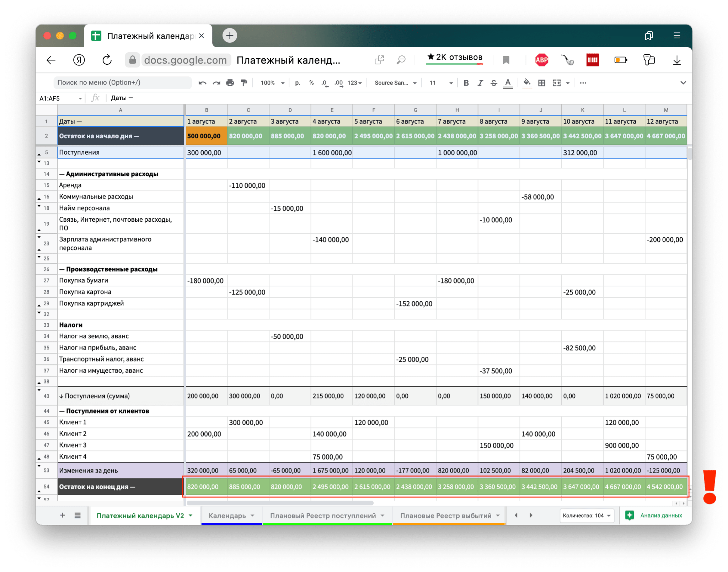Click the merge cells icon
The height and width of the screenshot is (572, 728).
[557, 83]
